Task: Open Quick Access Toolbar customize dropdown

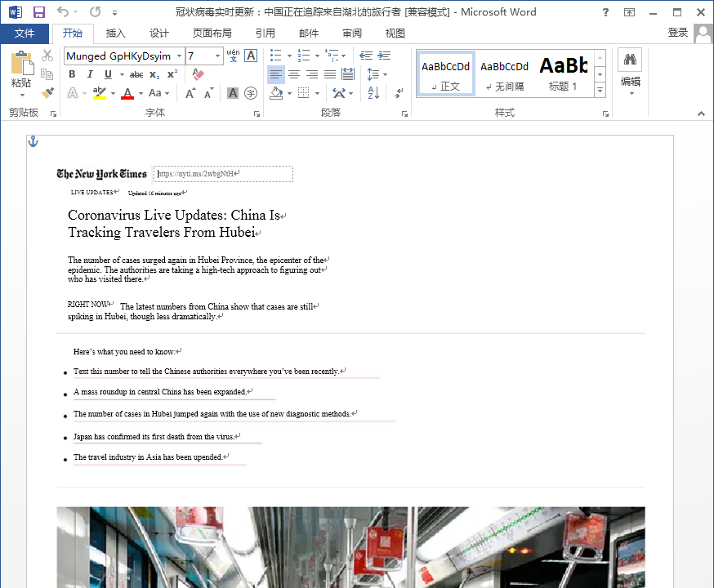Action: 114,13
